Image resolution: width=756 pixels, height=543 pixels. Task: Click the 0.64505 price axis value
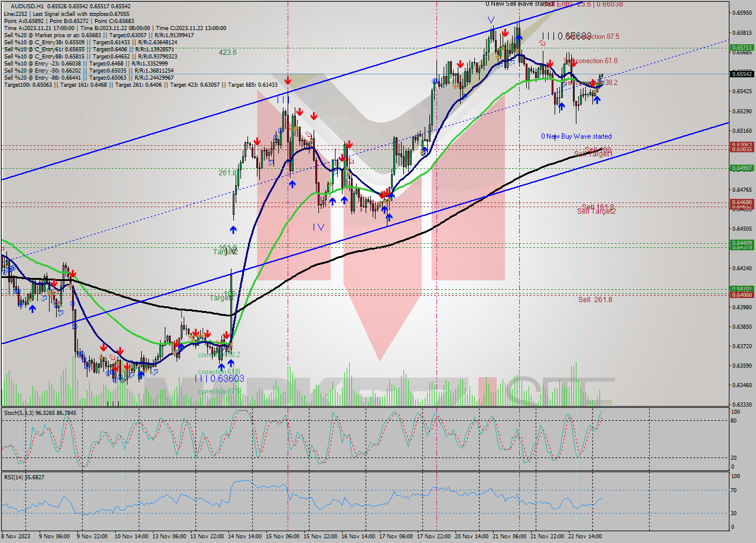coord(742,228)
